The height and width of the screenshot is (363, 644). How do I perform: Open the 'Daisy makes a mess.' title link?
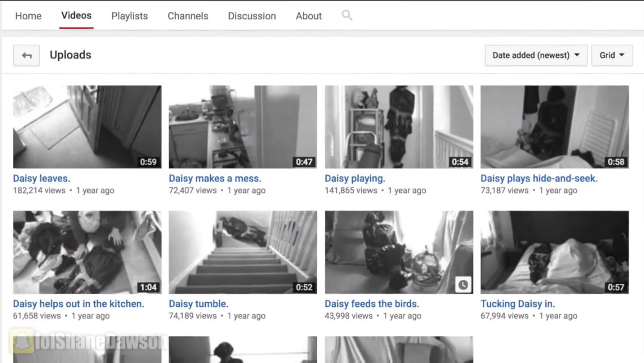pyautogui.click(x=215, y=179)
